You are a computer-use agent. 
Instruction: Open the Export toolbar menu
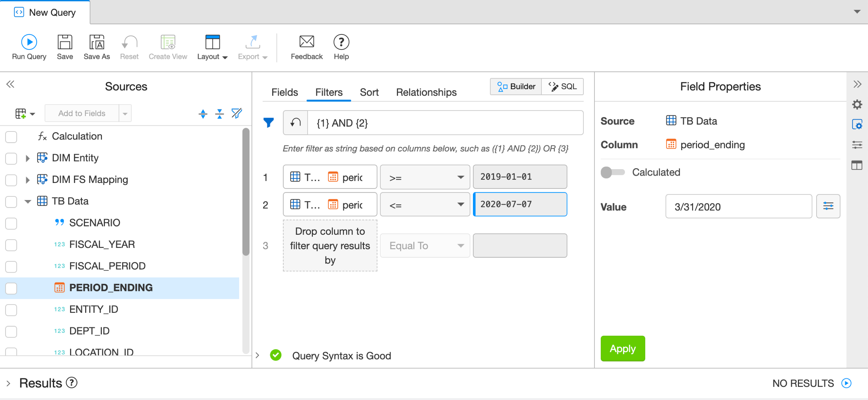tap(253, 48)
